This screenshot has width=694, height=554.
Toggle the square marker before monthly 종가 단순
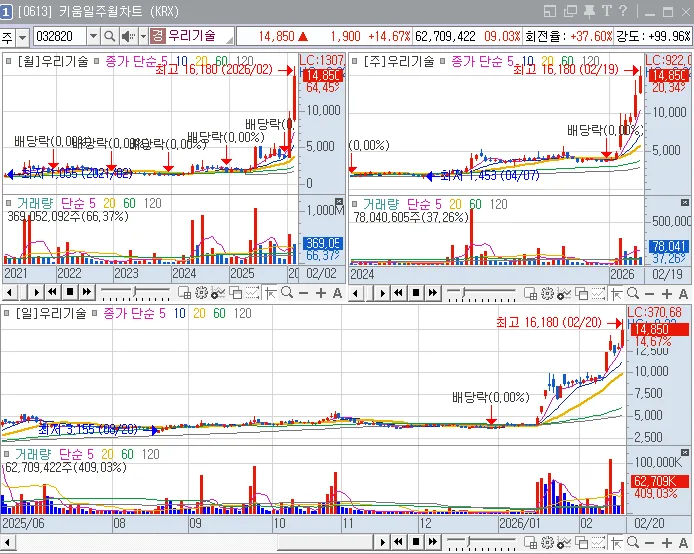96,61
